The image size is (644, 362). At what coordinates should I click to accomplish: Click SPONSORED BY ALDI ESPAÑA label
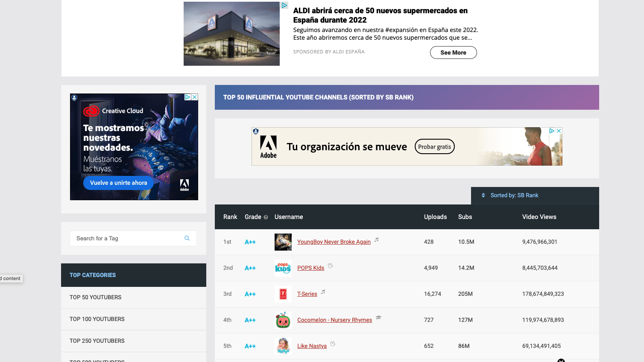click(329, 52)
